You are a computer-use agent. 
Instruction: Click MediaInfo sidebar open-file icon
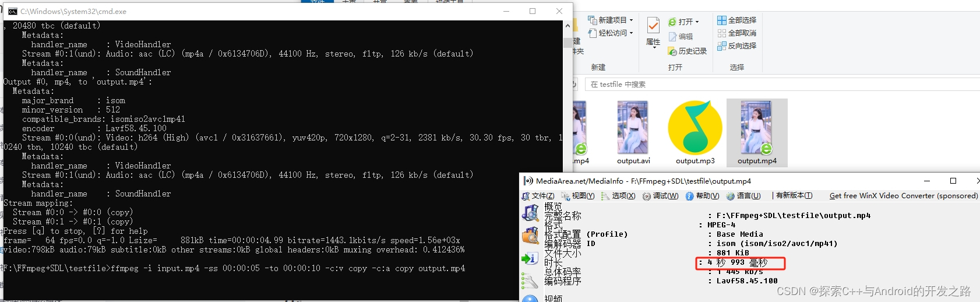point(530,213)
